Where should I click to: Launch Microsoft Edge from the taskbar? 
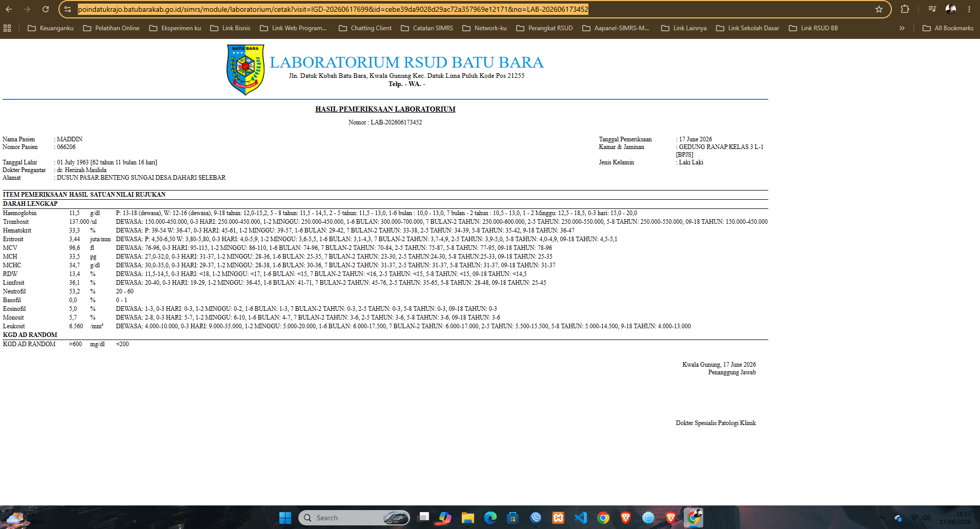pos(490,518)
